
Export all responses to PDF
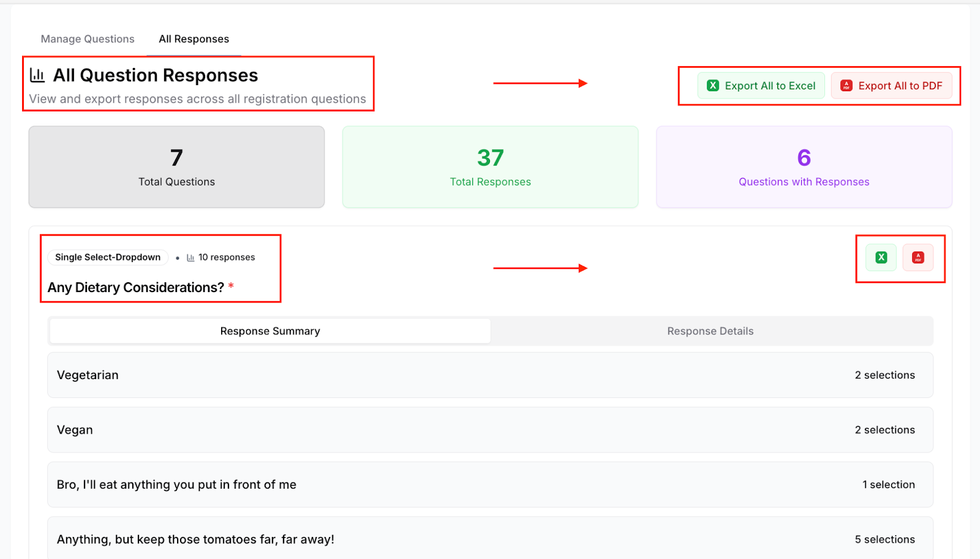point(891,86)
